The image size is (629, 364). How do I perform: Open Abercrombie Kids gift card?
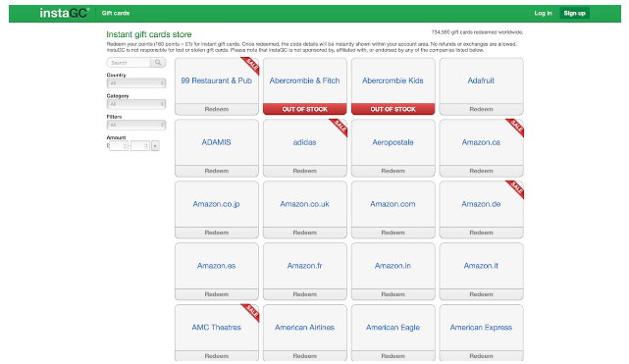pos(393,80)
